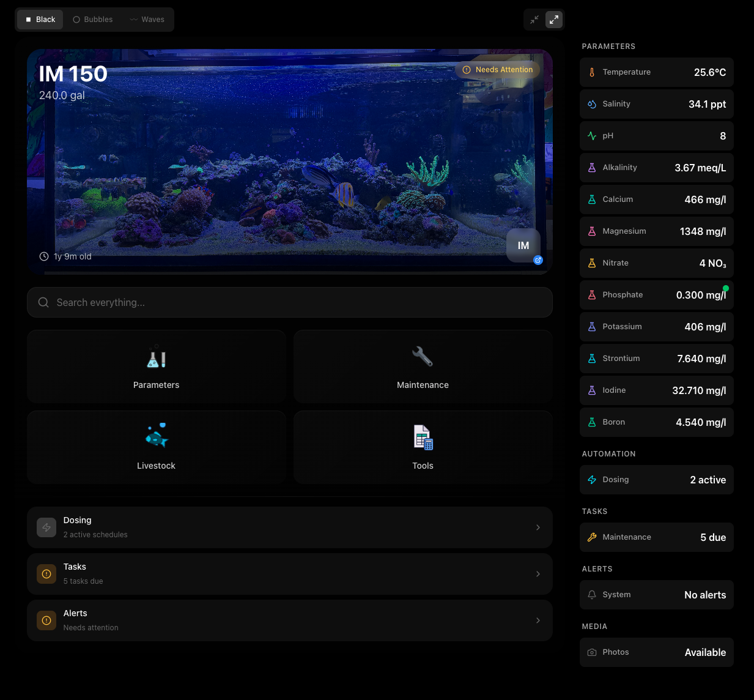The height and width of the screenshot is (700, 754).
Task: Click the IM 150 tank title
Action: [x=73, y=74]
